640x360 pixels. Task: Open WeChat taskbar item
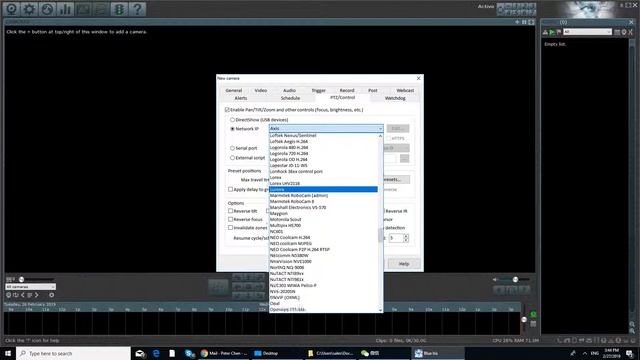tap(371, 353)
